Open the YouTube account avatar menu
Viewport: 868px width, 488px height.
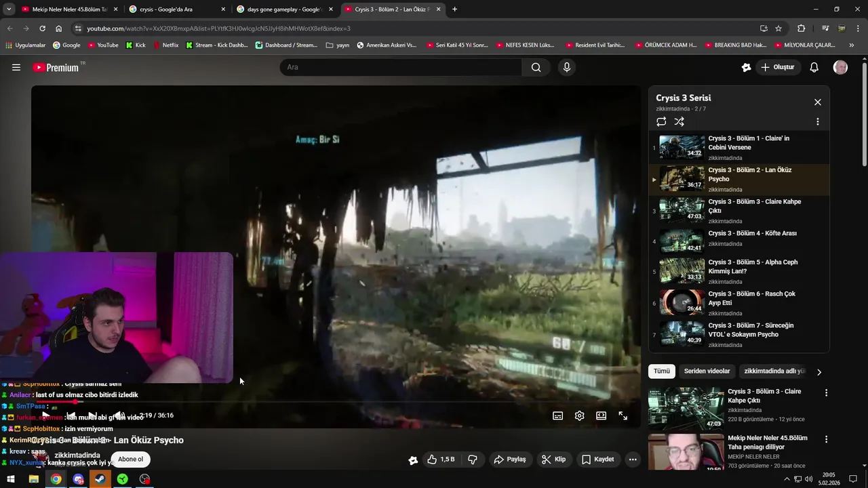coord(840,67)
